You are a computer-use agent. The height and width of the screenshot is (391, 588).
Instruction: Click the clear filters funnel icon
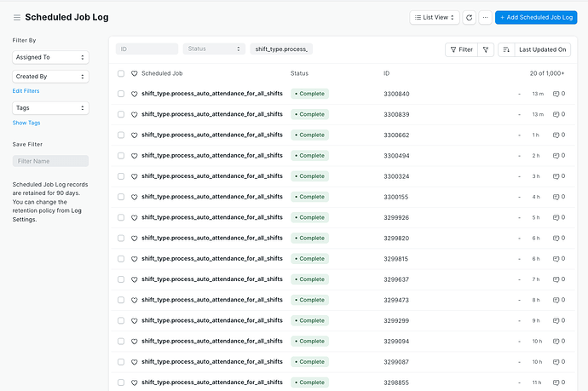pyautogui.click(x=486, y=50)
